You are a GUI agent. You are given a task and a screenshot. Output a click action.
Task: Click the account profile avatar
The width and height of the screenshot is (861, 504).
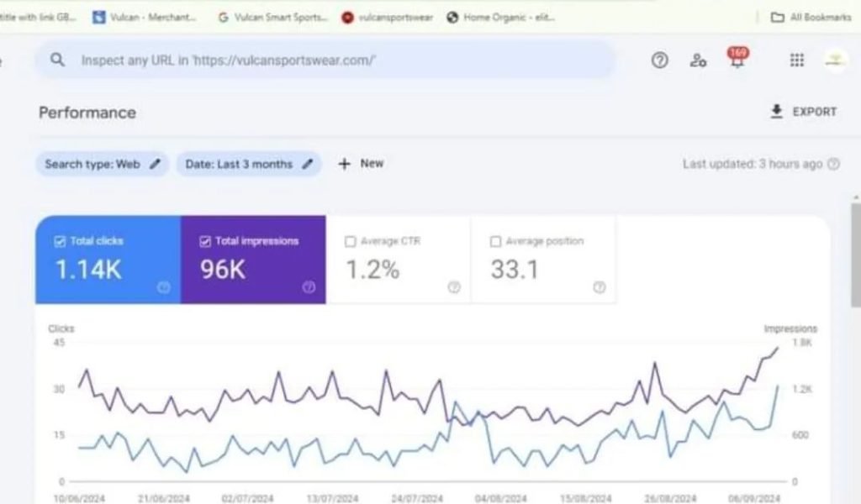point(835,60)
